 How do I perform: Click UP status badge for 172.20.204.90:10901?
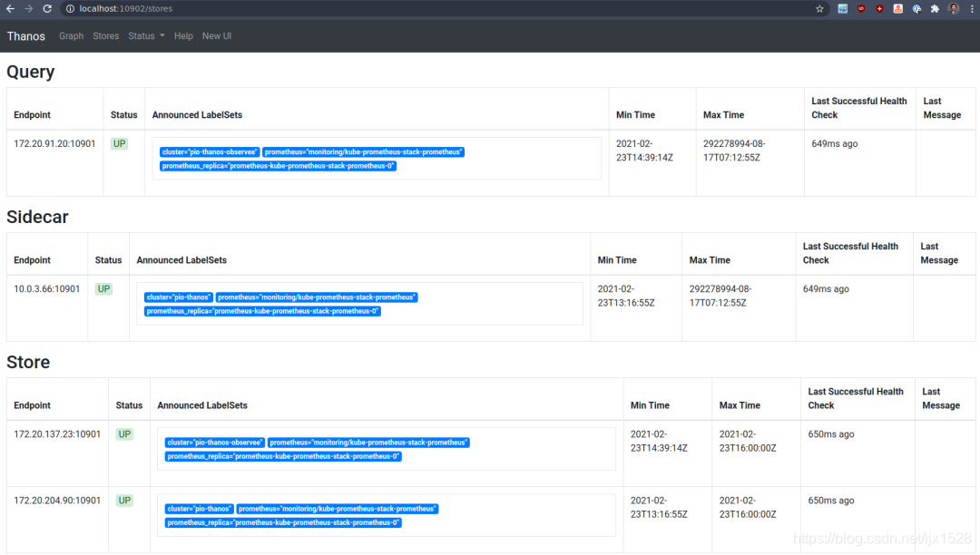tap(124, 501)
